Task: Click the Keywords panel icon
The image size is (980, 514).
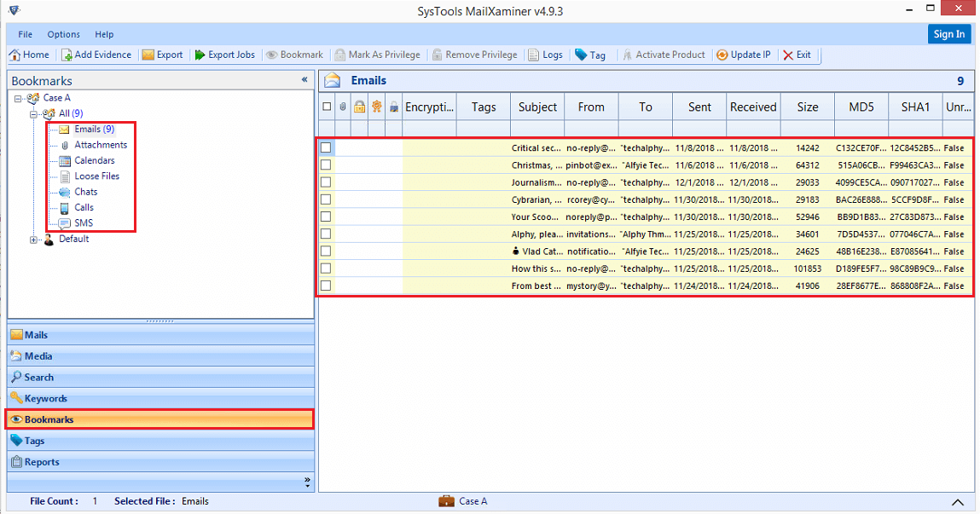Action: (39, 398)
